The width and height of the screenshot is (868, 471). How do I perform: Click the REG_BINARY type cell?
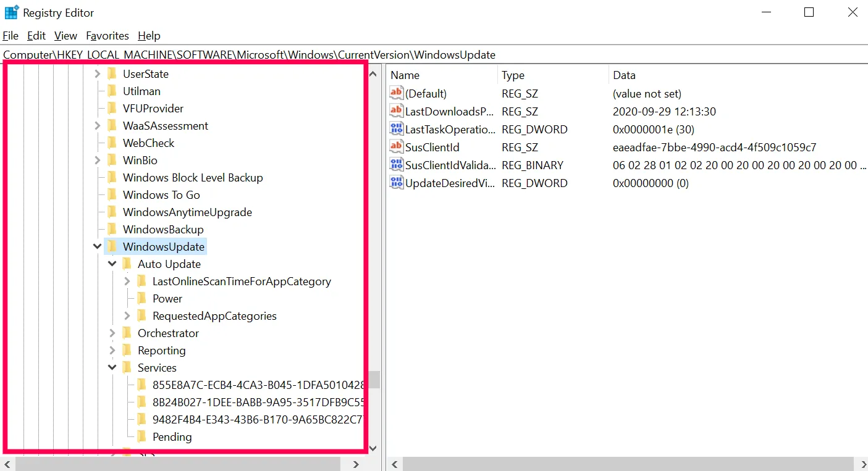(x=533, y=165)
